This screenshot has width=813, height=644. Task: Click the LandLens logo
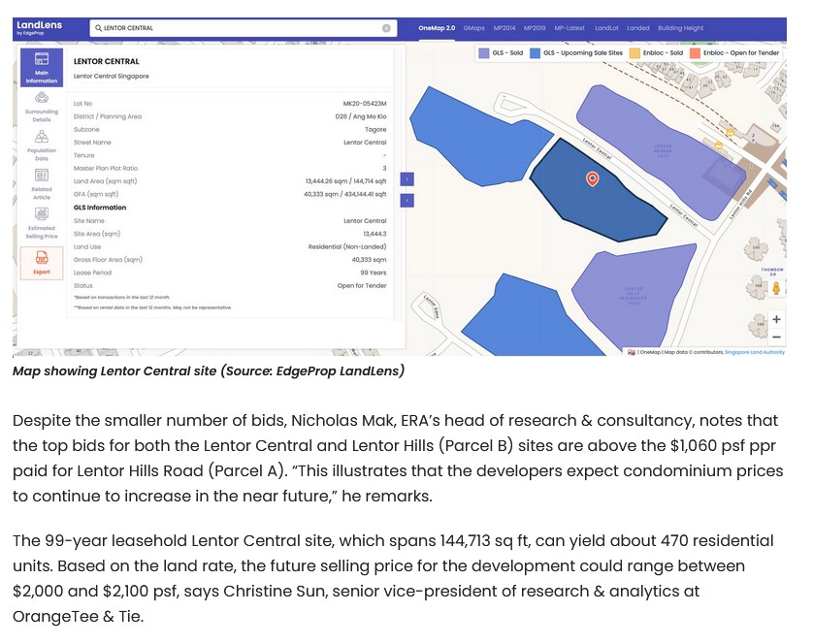coord(39,27)
